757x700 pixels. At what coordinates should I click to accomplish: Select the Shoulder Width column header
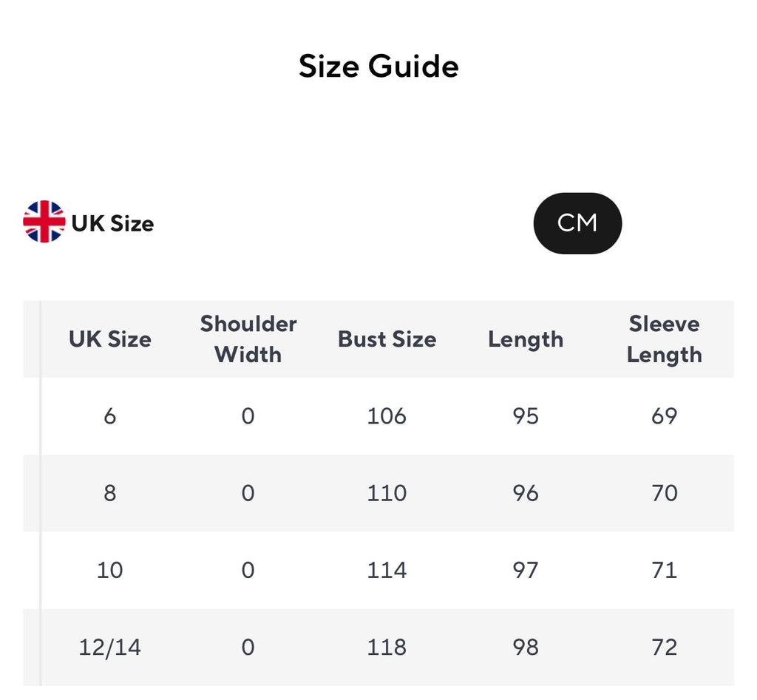(248, 339)
